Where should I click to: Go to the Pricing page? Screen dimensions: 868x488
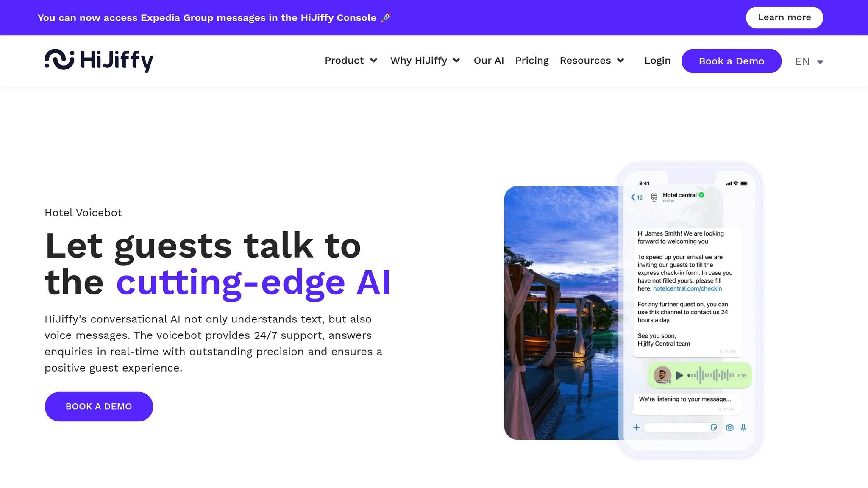point(532,61)
